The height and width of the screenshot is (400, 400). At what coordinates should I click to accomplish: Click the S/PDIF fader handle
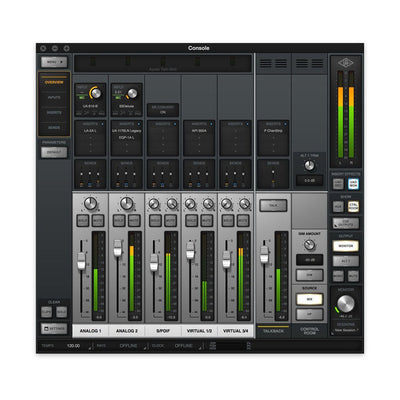[154, 263]
